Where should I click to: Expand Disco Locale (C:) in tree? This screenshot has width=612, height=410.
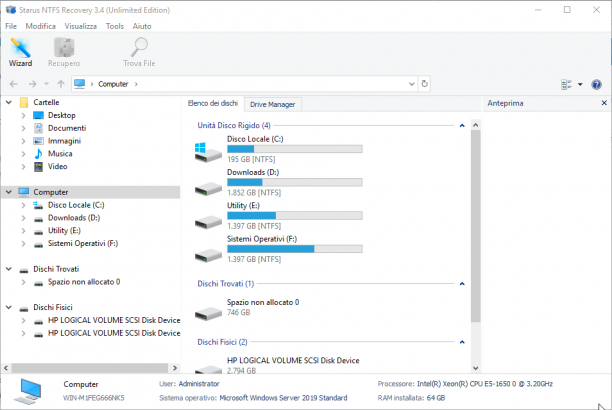[23, 205]
